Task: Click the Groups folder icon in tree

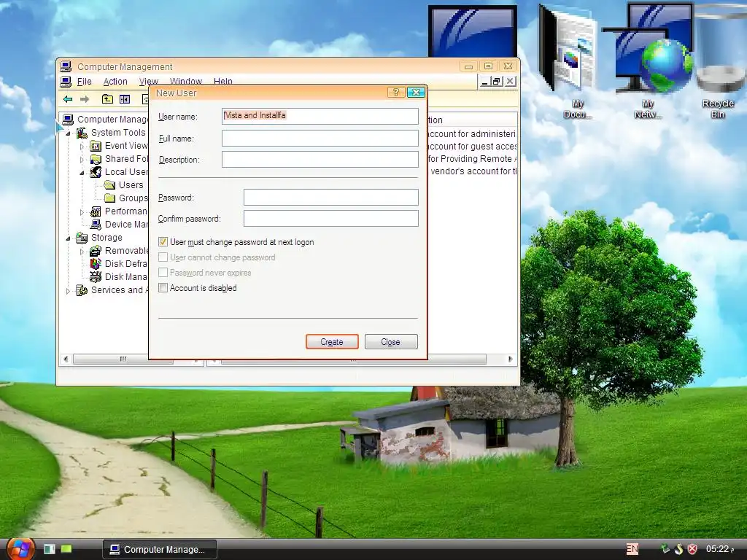Action: coord(109,198)
